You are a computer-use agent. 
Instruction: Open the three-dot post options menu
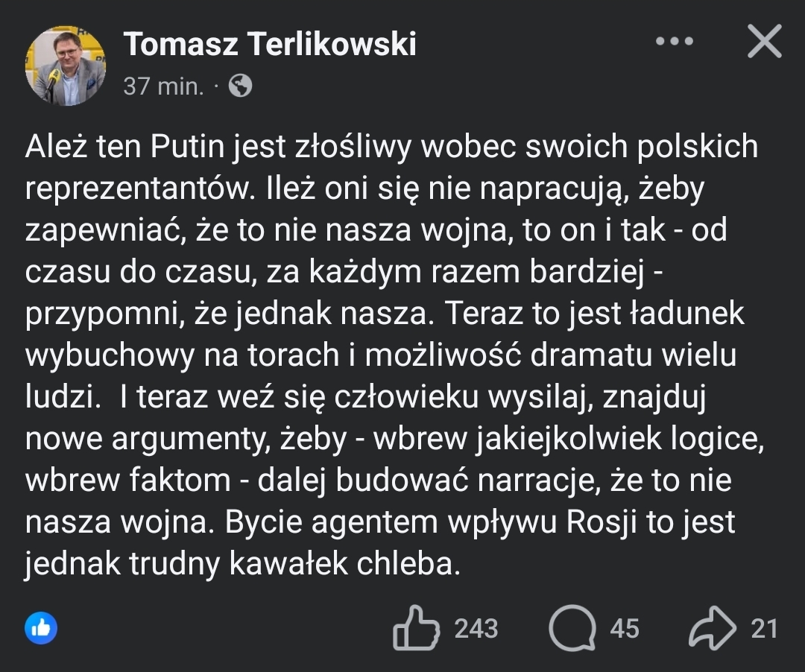tap(675, 42)
